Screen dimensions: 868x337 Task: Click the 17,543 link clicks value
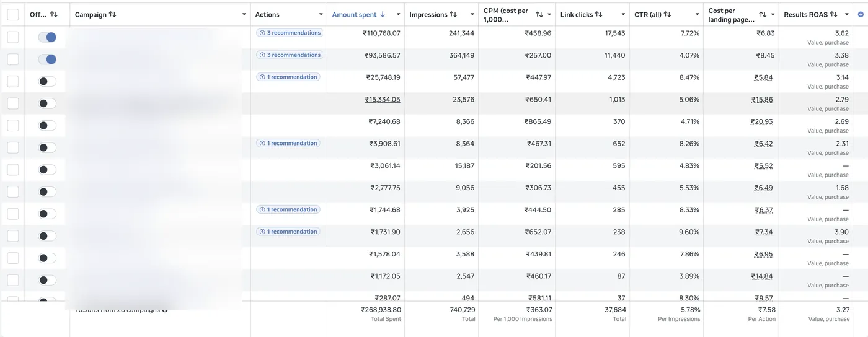click(x=615, y=33)
